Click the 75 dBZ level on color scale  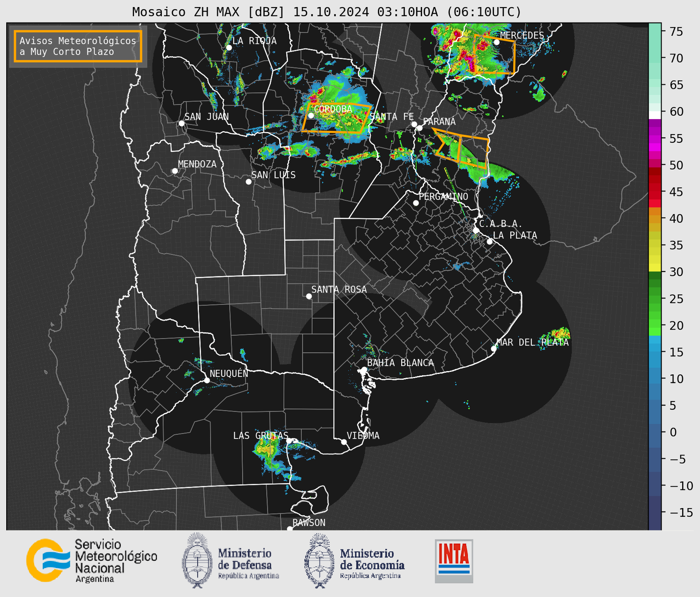click(655, 32)
